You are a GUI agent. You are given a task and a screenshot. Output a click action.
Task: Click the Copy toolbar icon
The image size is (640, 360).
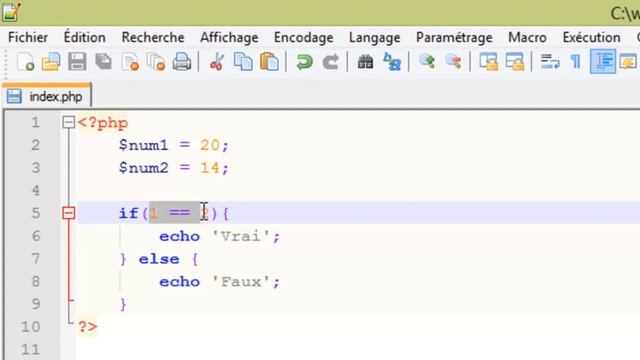coord(243,62)
